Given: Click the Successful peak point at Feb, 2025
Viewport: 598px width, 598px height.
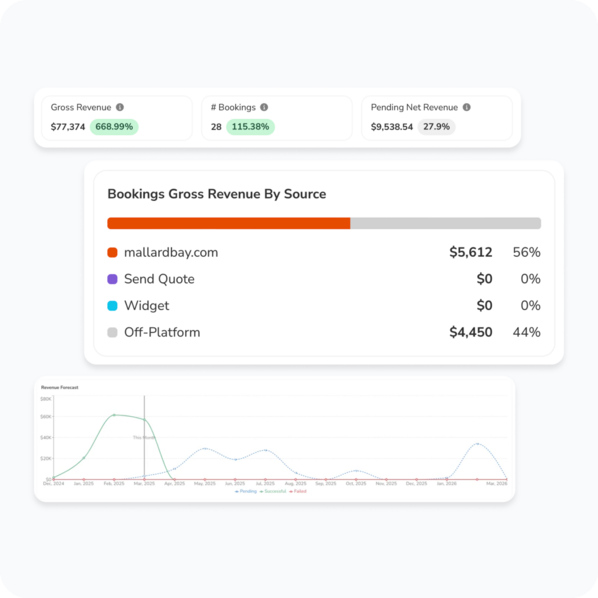Looking at the screenshot, I should [x=114, y=415].
